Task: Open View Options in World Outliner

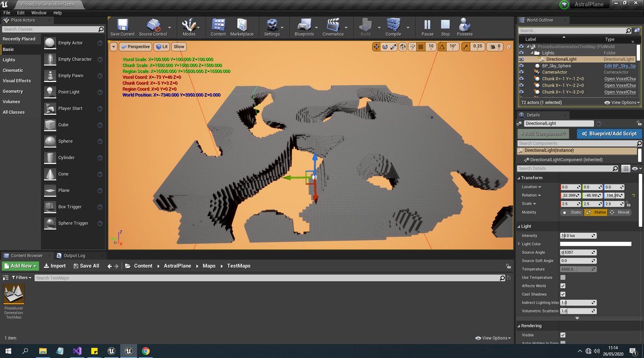Action: [621, 102]
